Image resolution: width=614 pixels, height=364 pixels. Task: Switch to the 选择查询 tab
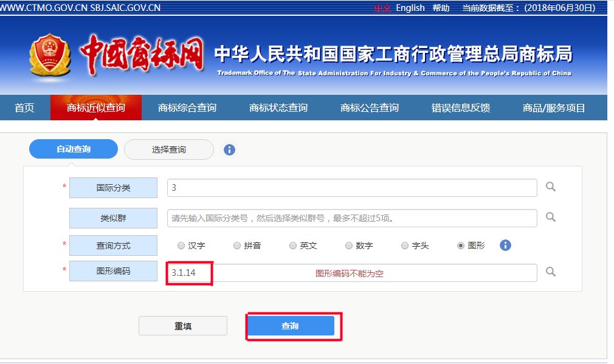pos(168,149)
